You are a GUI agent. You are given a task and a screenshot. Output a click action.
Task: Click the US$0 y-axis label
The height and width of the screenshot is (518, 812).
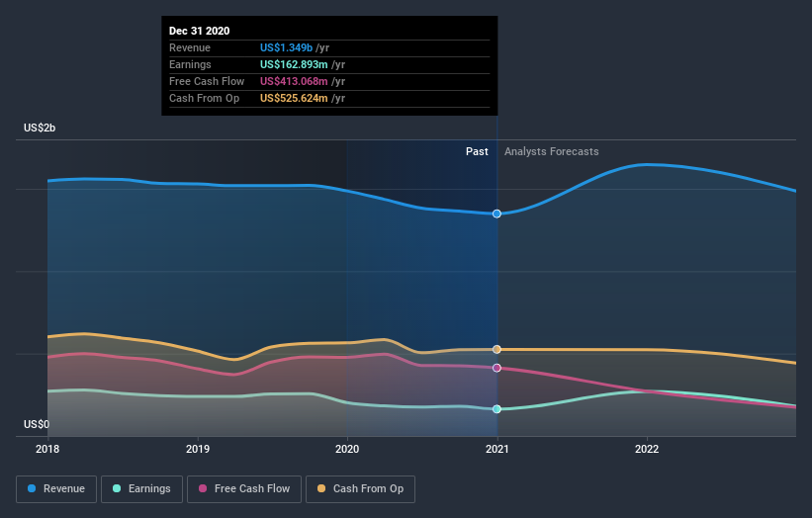tap(37, 424)
